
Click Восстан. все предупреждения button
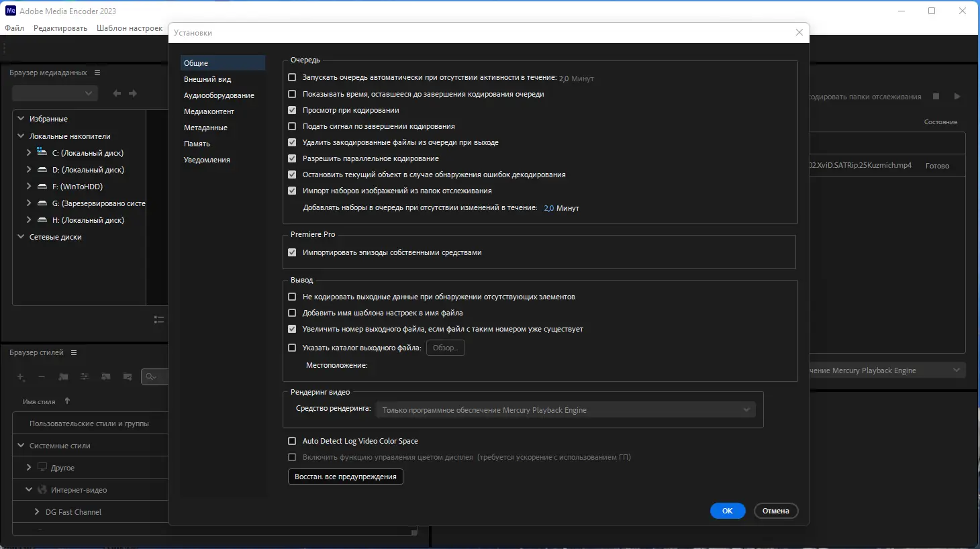(x=345, y=477)
